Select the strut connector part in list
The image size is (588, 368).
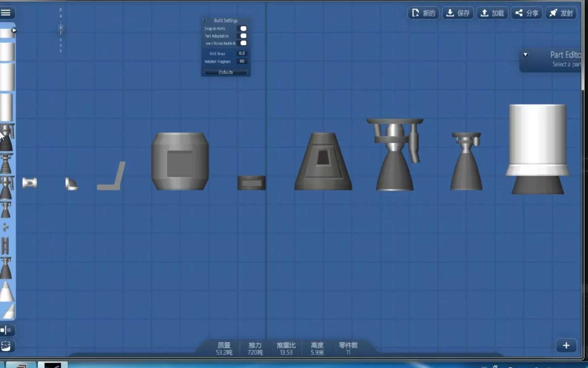pyautogui.click(x=5, y=245)
